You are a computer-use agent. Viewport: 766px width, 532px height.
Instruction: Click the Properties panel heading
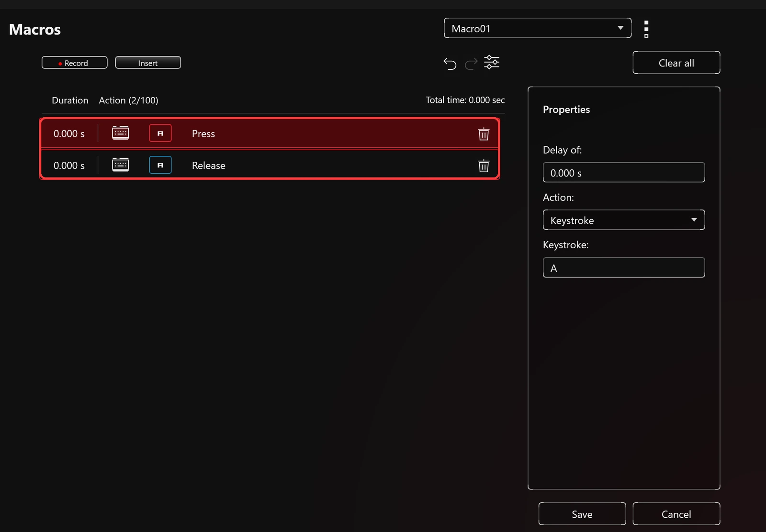tap(566, 110)
